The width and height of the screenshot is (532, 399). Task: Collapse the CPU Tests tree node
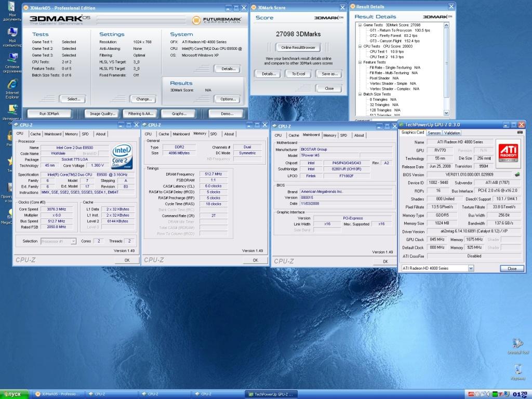coord(360,46)
